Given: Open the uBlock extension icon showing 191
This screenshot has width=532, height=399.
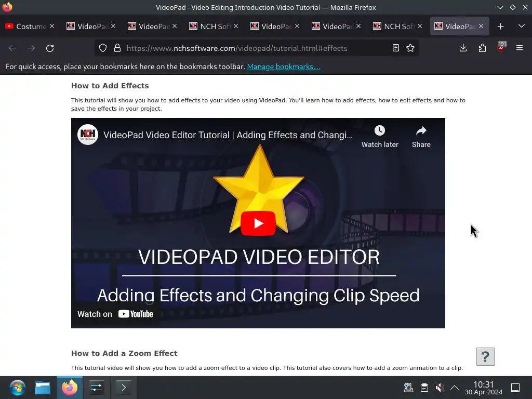Looking at the screenshot, I should tap(501, 47).
